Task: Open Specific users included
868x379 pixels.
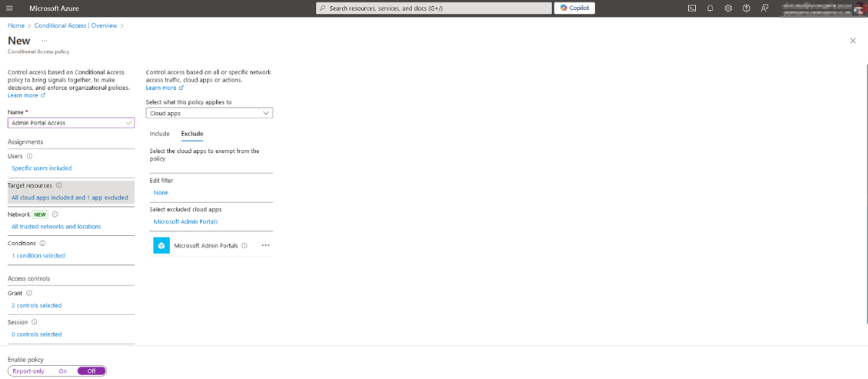Action: 42,168
